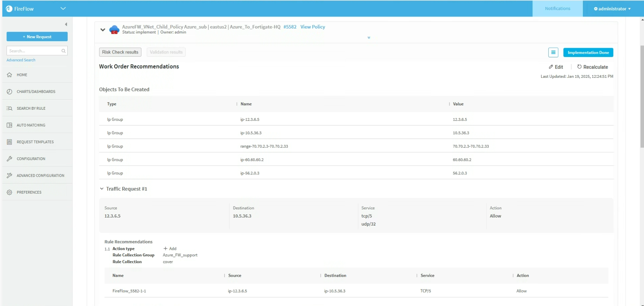Click the Implementation Done button
Image resolution: width=644 pixels, height=306 pixels.
click(588, 52)
